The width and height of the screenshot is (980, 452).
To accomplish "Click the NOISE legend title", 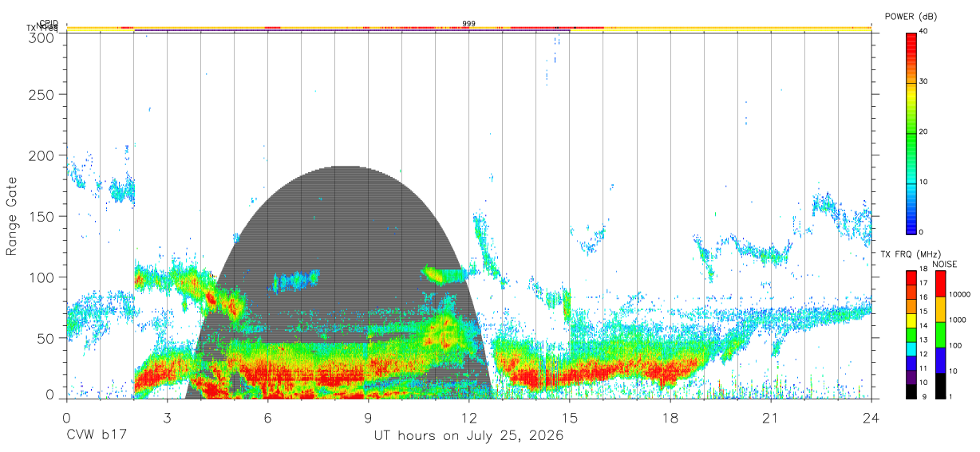I will [945, 264].
